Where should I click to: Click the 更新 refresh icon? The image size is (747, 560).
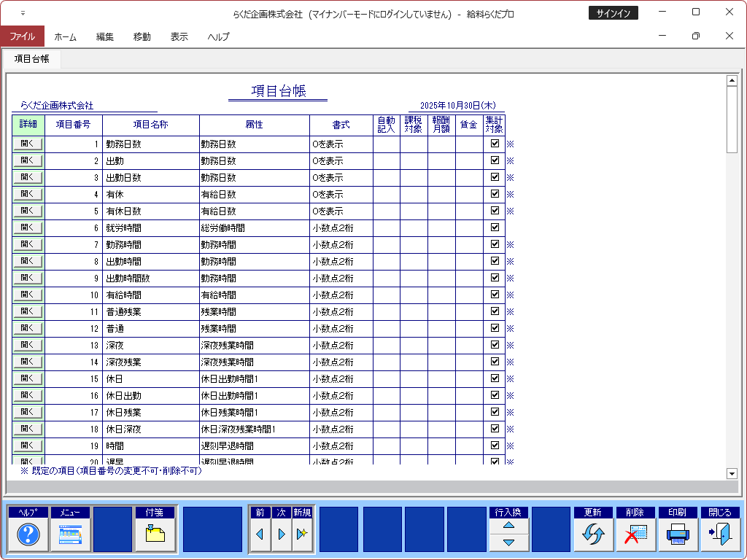(593, 535)
